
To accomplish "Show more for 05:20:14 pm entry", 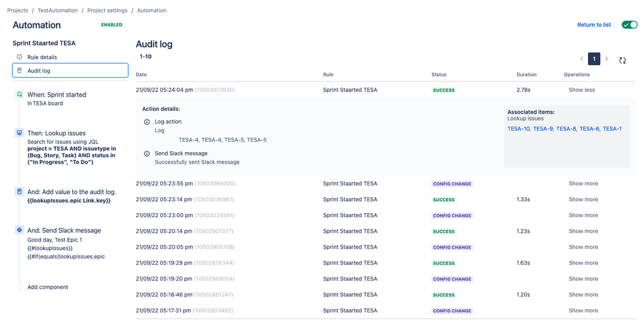I will tap(583, 231).
